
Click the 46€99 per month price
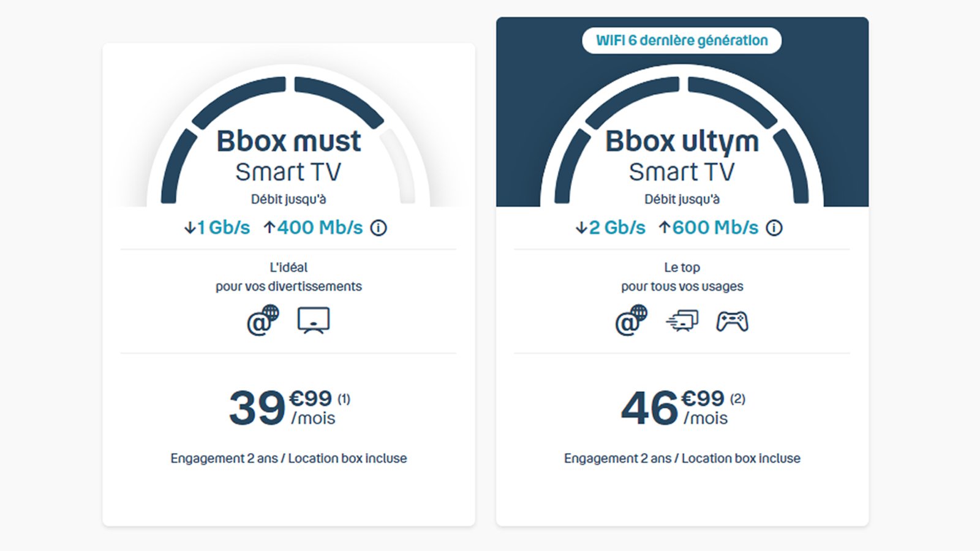click(675, 408)
